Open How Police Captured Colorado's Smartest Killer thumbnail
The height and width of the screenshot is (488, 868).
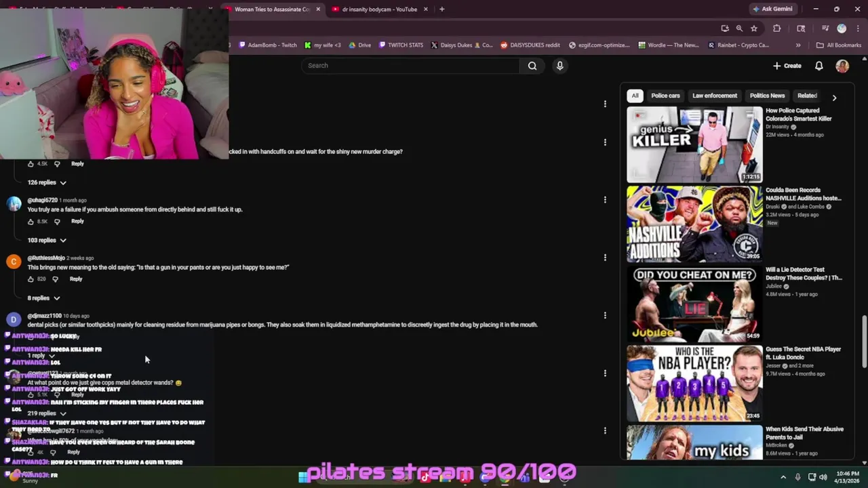694,144
